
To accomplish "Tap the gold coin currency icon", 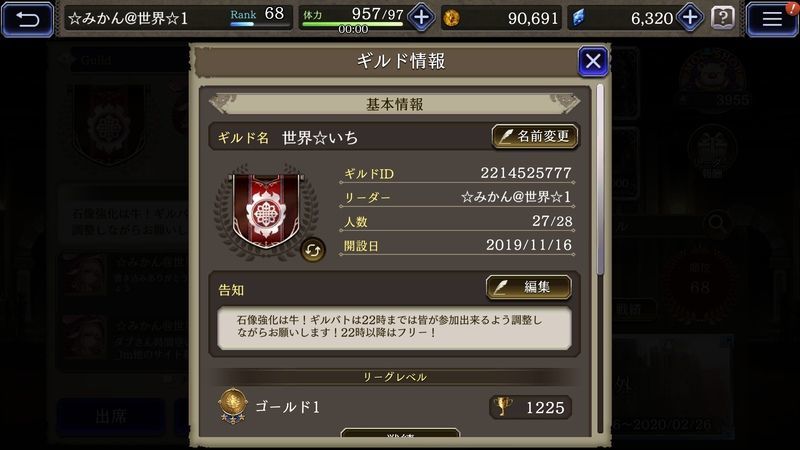I will click(x=451, y=18).
